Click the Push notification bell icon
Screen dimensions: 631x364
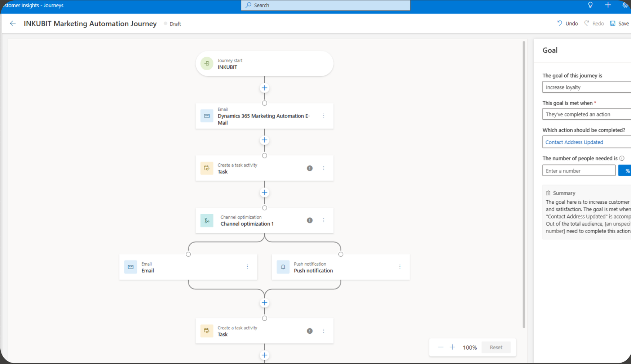[283, 267]
